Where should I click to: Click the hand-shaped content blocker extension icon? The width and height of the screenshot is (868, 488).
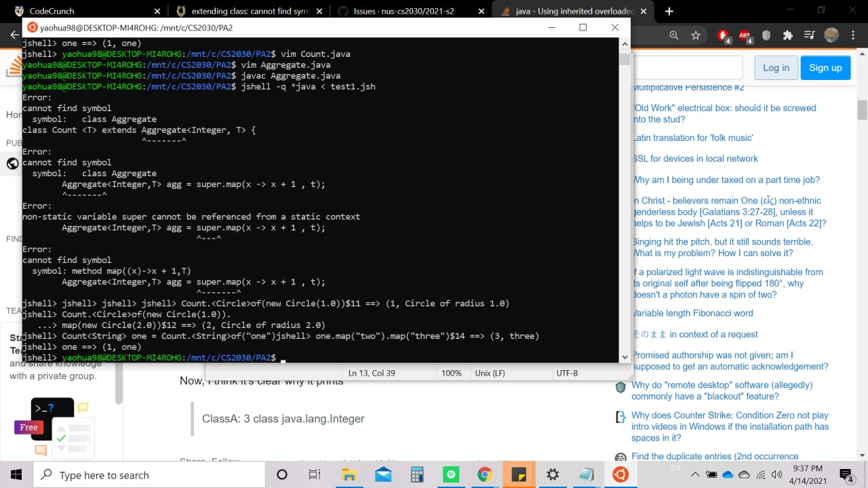pos(721,35)
